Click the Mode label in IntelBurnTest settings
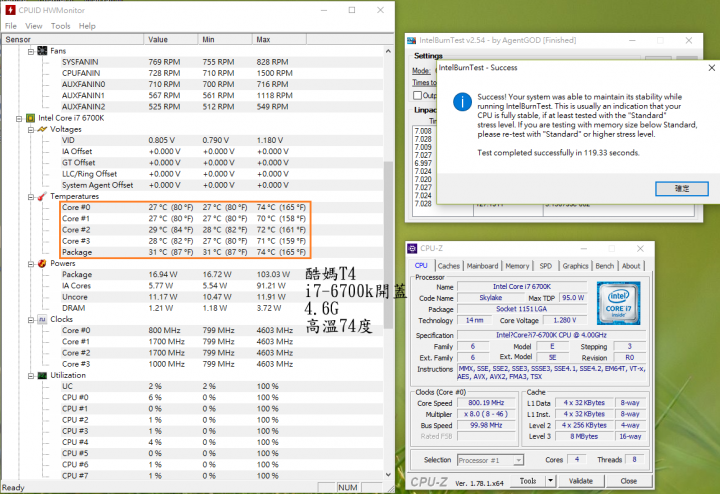 click(x=421, y=71)
